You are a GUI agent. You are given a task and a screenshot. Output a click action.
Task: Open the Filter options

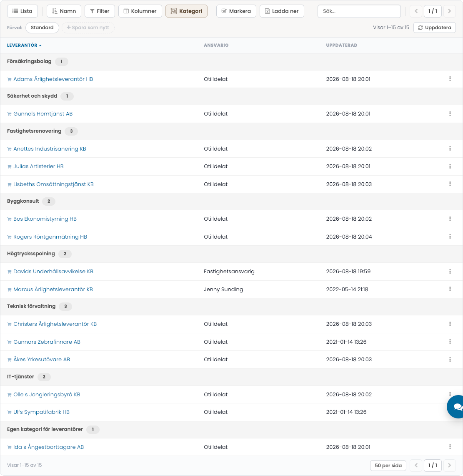point(100,11)
